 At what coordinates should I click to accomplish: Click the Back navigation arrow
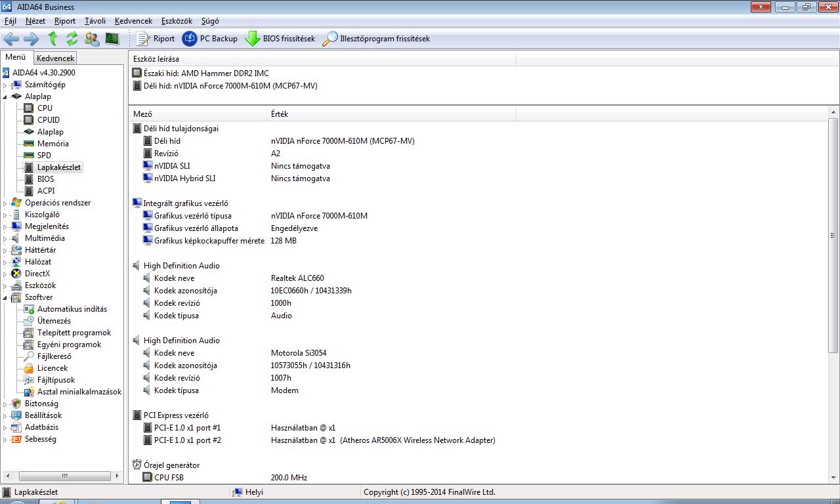pyautogui.click(x=11, y=39)
